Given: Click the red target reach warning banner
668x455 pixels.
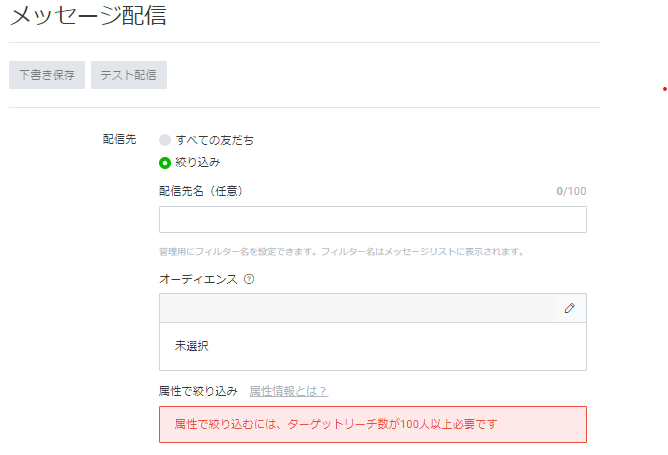Looking at the screenshot, I should point(373,424).
